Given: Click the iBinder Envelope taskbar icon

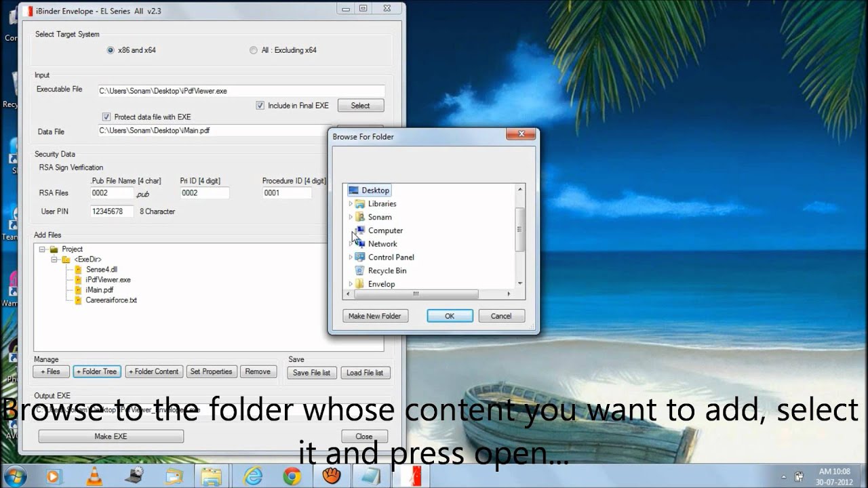Looking at the screenshot, I should pos(412,476).
